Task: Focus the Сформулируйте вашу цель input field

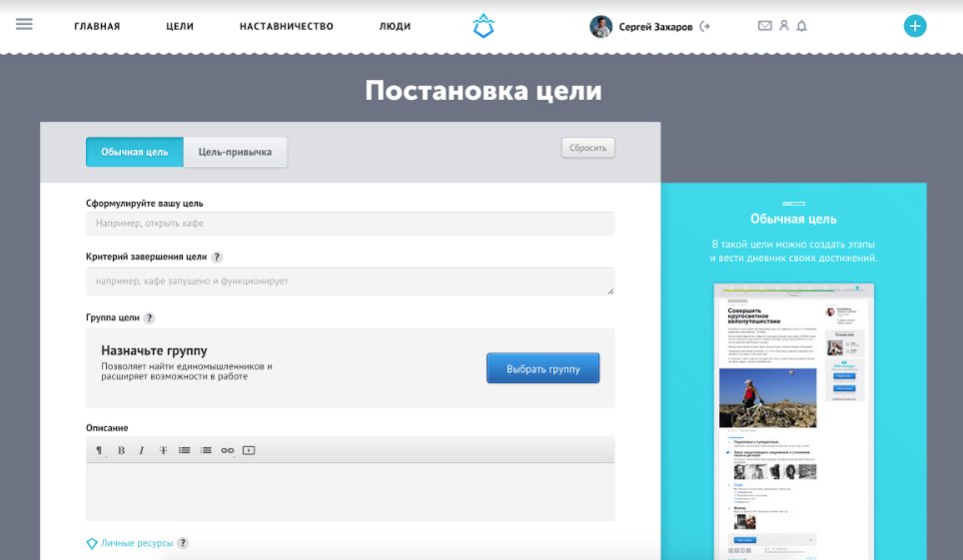Action: (x=350, y=224)
